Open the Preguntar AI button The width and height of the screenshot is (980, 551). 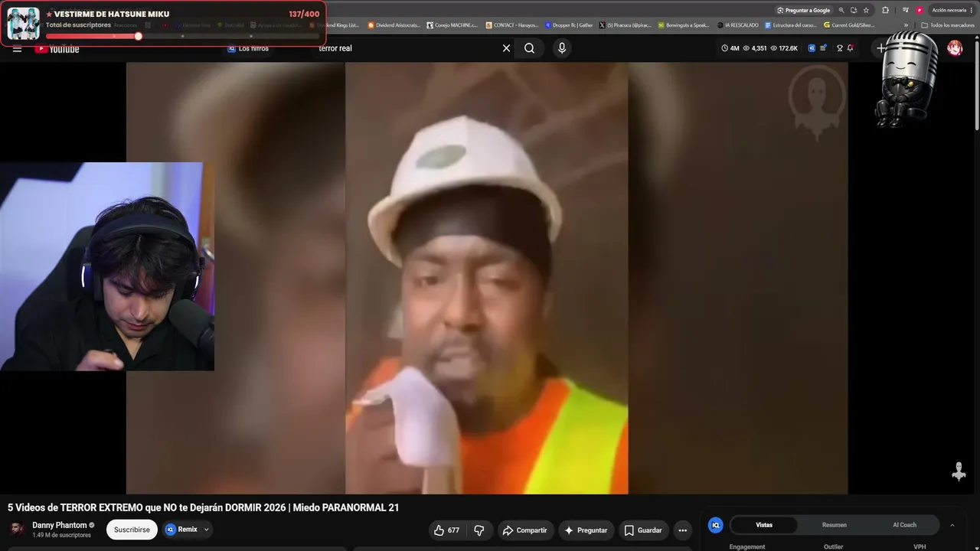click(586, 530)
